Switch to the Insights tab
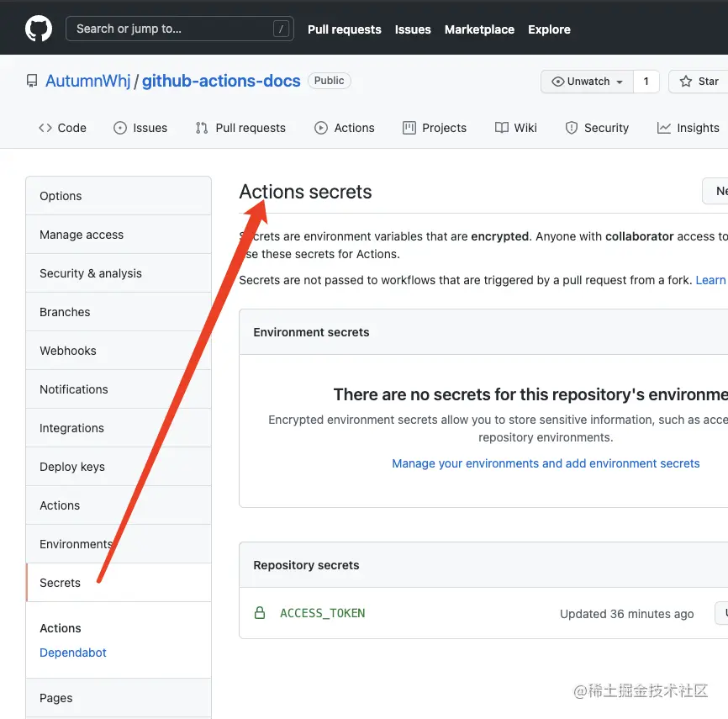The image size is (728, 719). [688, 128]
